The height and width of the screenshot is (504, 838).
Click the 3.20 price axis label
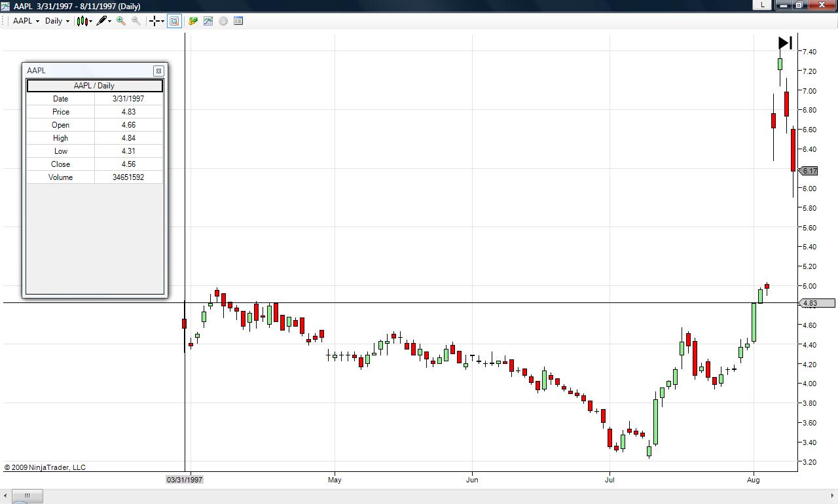click(x=809, y=462)
